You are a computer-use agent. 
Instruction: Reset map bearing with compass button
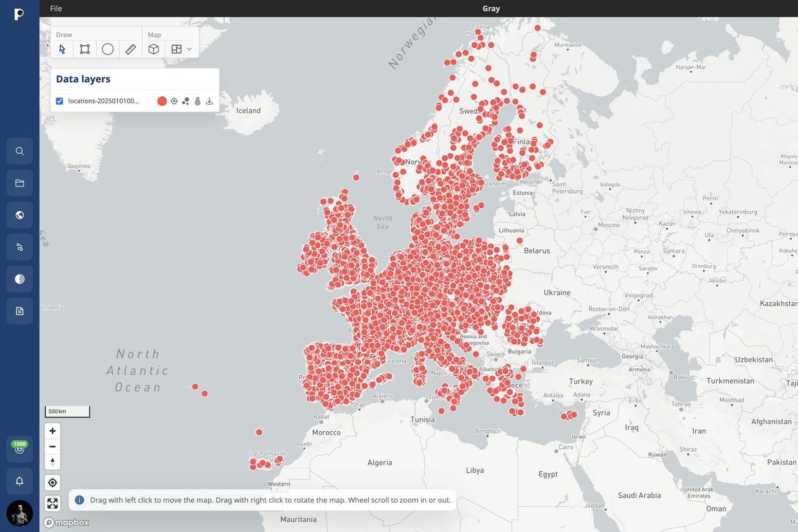pyautogui.click(x=53, y=462)
